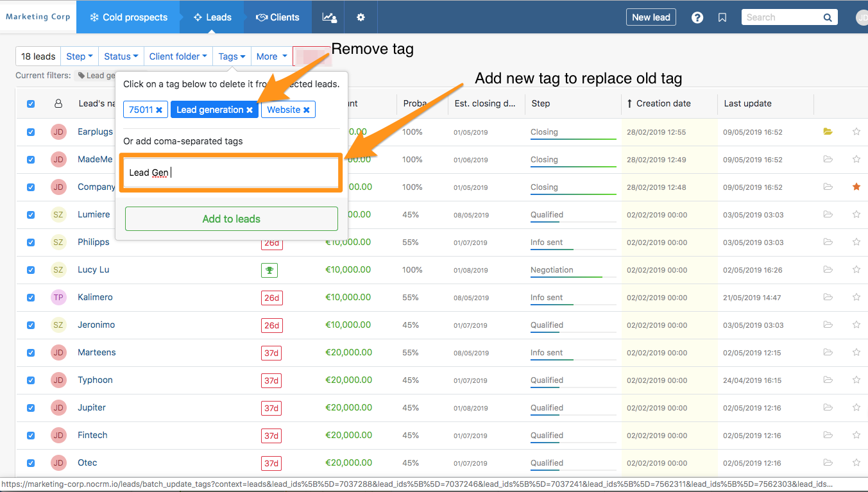Switch to the Clients tab
The height and width of the screenshot is (492, 868).
tap(278, 17)
